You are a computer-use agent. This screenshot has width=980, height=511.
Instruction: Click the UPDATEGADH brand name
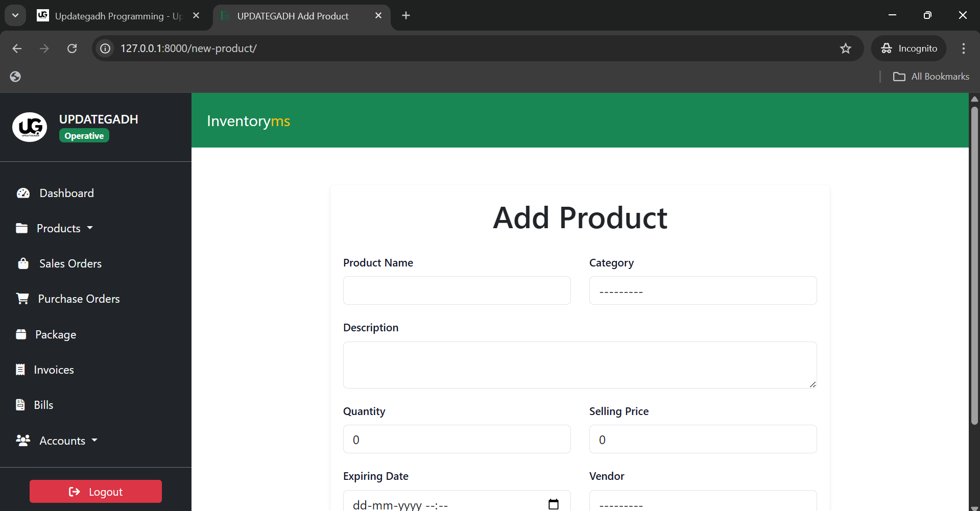(99, 119)
